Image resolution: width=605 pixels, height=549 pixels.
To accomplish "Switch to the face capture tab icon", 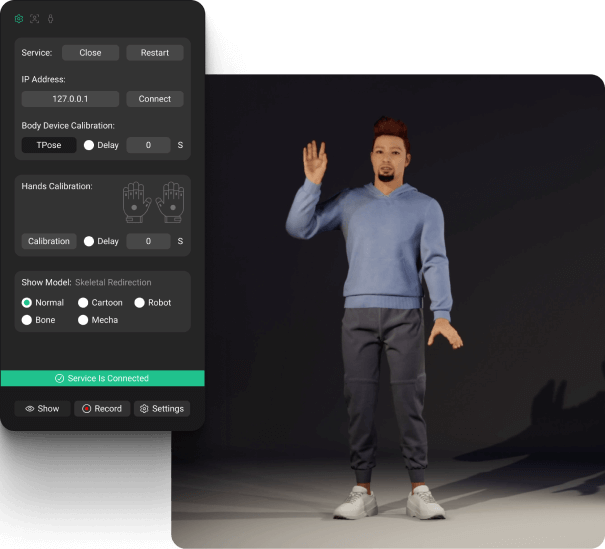I will [x=35, y=19].
